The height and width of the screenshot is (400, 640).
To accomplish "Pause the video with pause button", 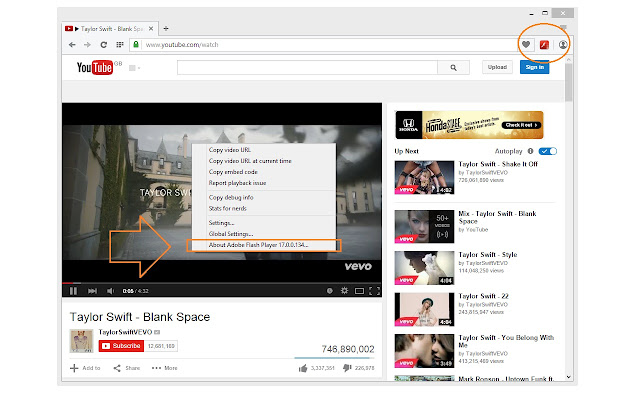I will pos(73,291).
